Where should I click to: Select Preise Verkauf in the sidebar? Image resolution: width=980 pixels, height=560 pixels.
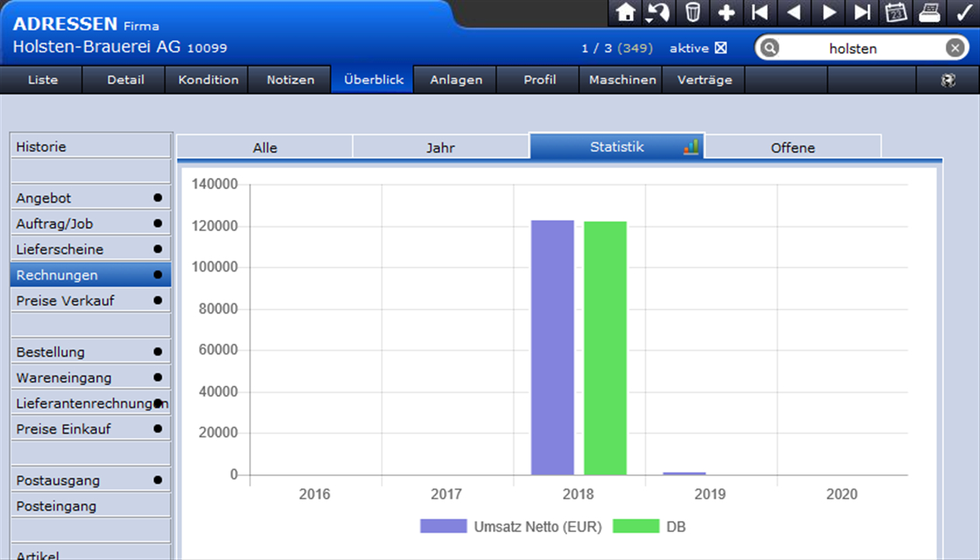(91, 300)
